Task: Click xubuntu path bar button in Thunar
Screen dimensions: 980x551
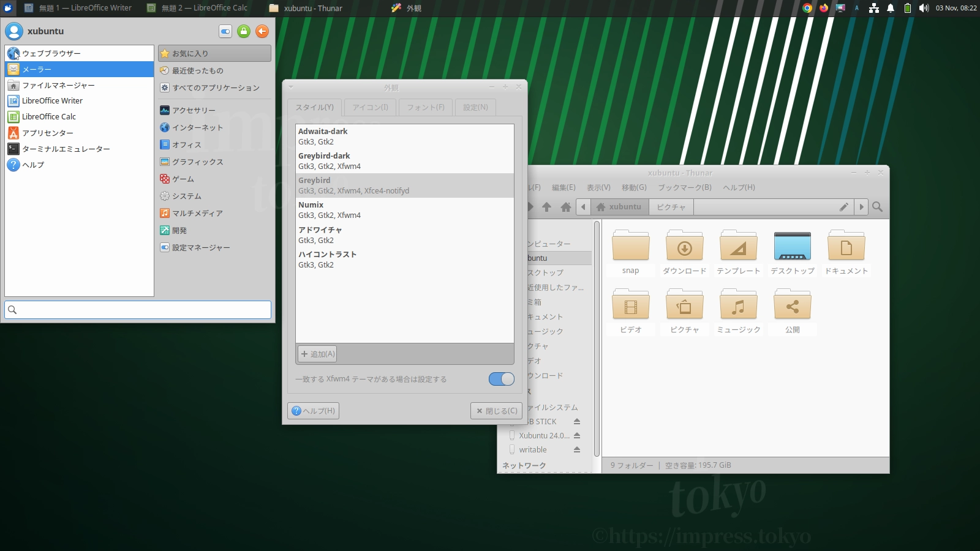Action: 619,207
